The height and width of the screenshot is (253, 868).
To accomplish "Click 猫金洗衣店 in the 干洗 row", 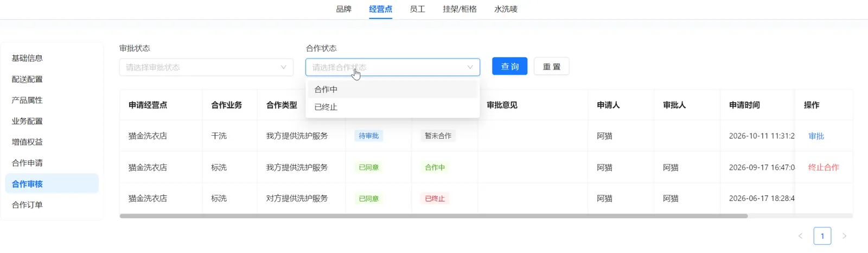I will 148,136.
